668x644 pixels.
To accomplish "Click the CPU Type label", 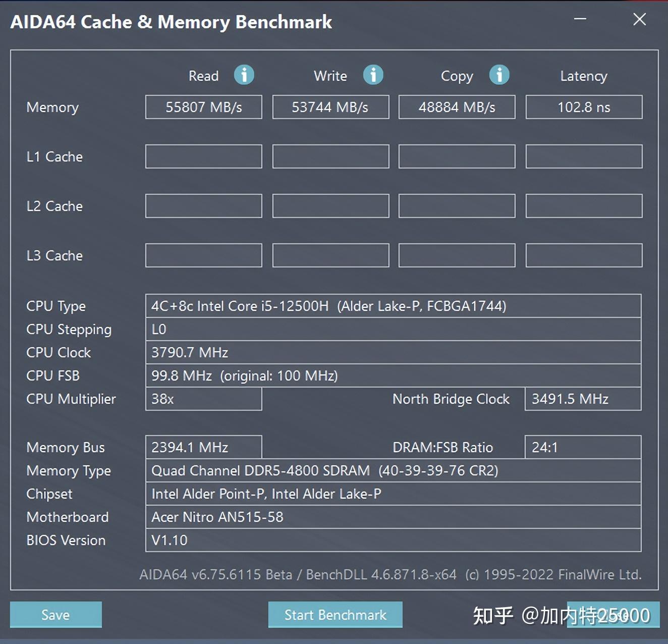I will coord(56,306).
